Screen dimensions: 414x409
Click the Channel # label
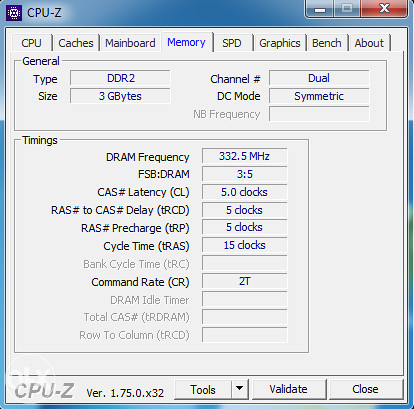point(235,79)
